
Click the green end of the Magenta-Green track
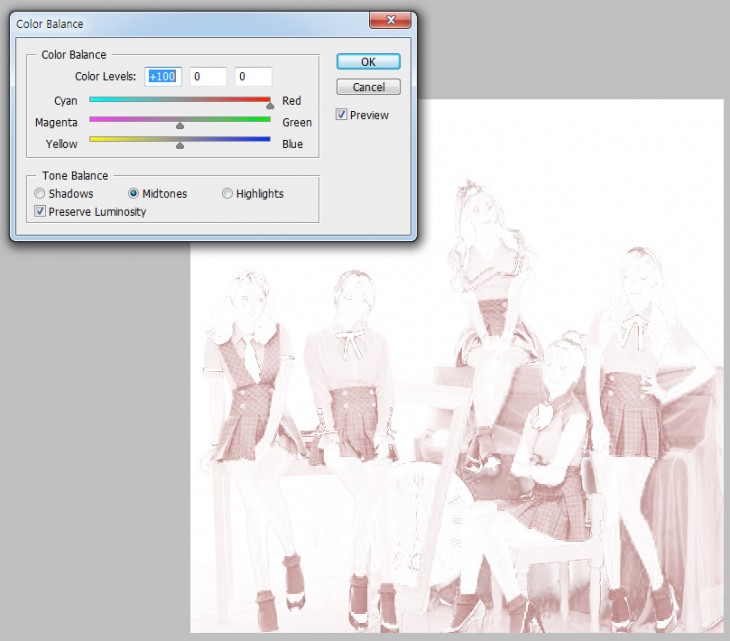point(264,119)
